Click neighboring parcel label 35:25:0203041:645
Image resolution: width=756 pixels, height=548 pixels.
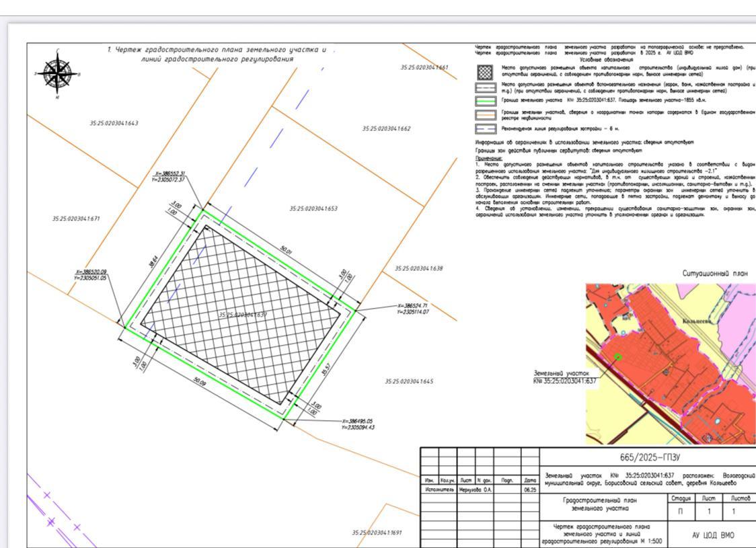pyautogui.click(x=409, y=381)
